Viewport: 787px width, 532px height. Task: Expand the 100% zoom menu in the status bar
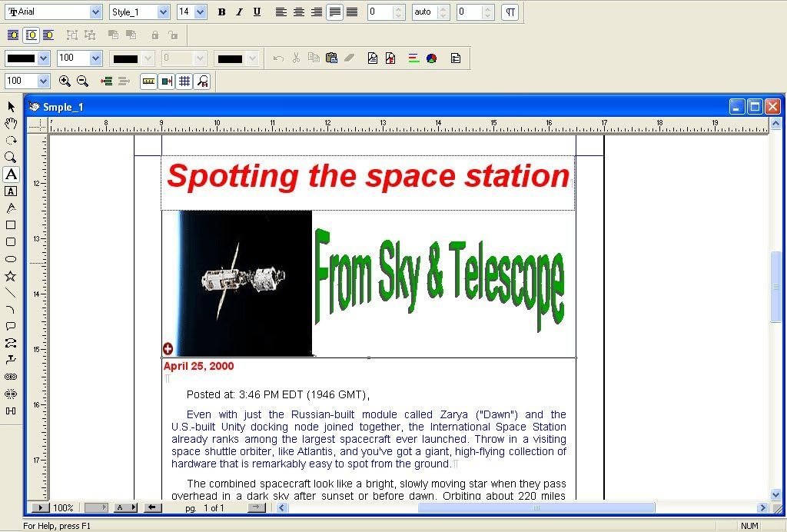tap(40, 507)
